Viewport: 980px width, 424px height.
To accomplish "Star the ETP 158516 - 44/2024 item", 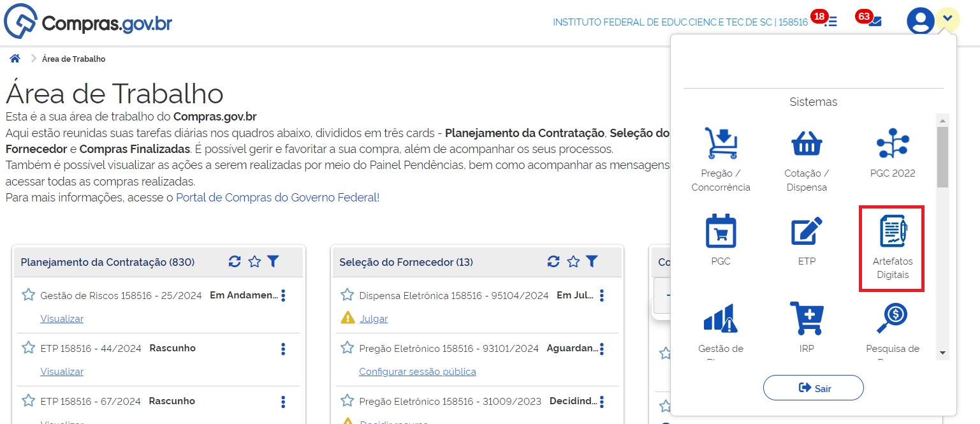I will 28,347.
